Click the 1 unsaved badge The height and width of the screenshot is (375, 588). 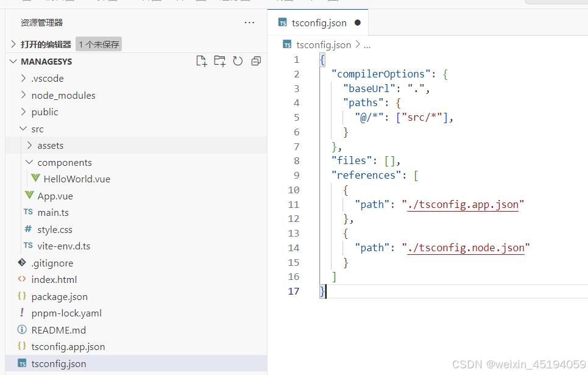(x=99, y=45)
